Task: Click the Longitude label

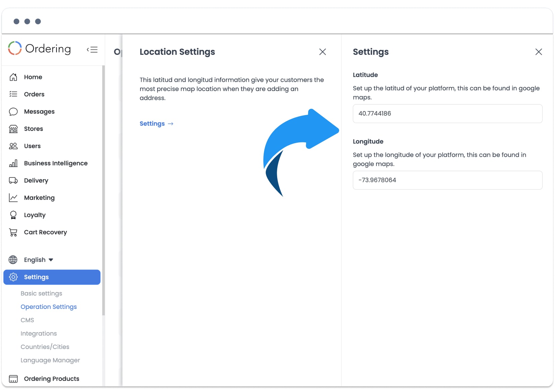Action: pyautogui.click(x=368, y=142)
